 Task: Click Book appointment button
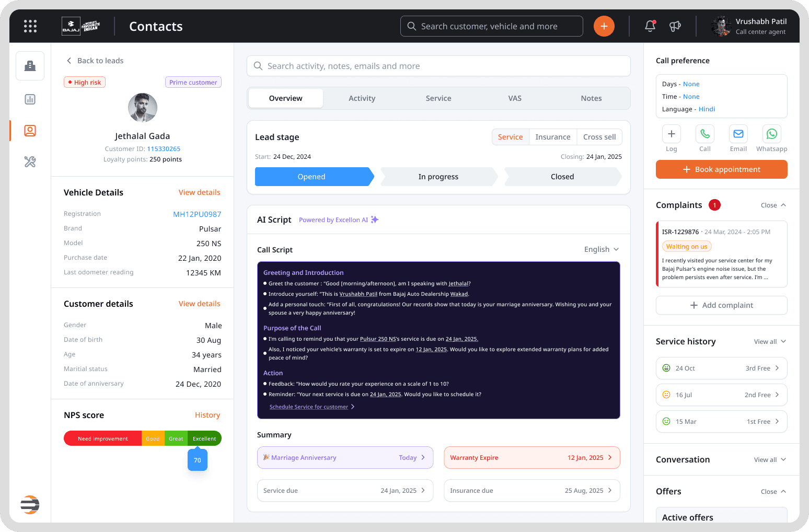tap(722, 169)
